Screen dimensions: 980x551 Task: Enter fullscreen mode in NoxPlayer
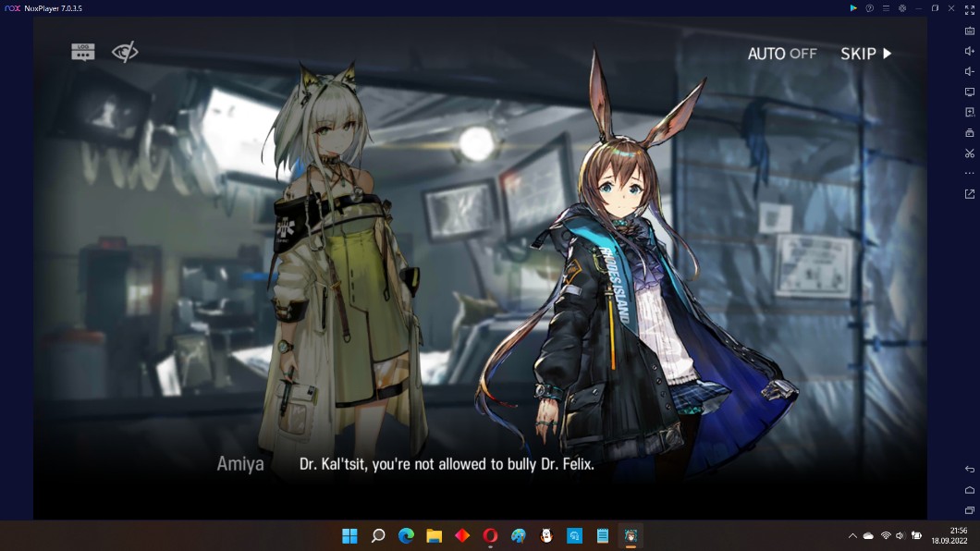tap(970, 8)
